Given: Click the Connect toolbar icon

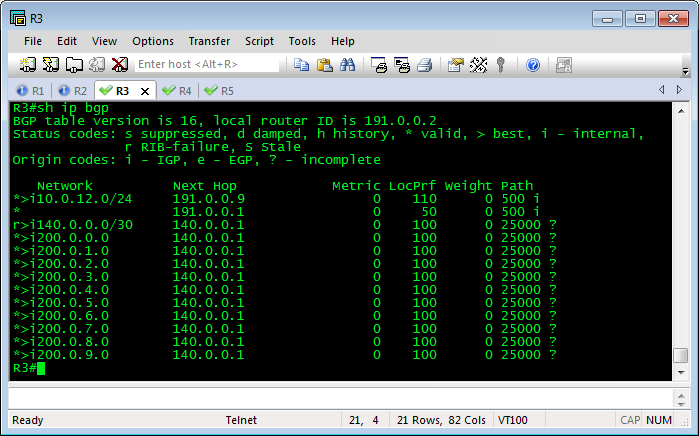Looking at the screenshot, I should (28, 65).
